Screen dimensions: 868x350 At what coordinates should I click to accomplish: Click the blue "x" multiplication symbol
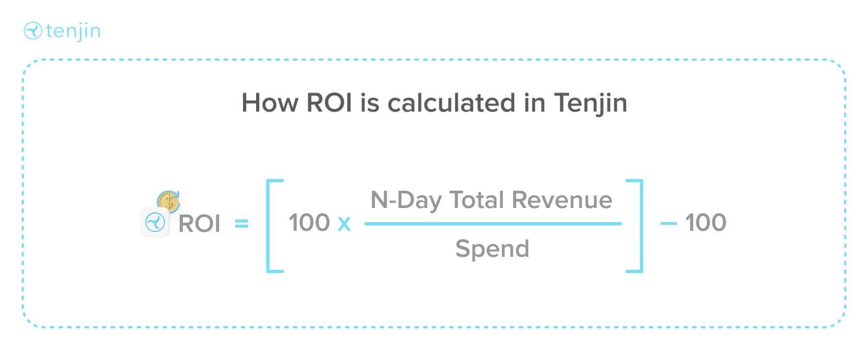(344, 223)
